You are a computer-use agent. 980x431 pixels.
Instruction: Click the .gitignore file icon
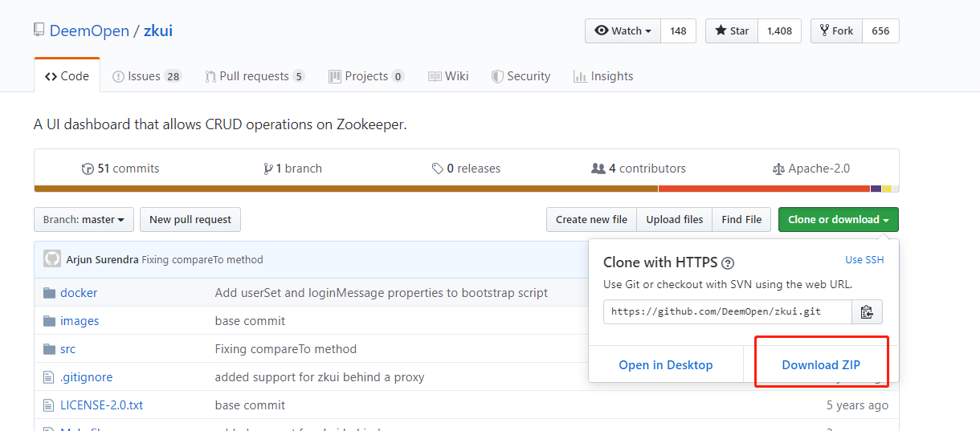click(48, 377)
